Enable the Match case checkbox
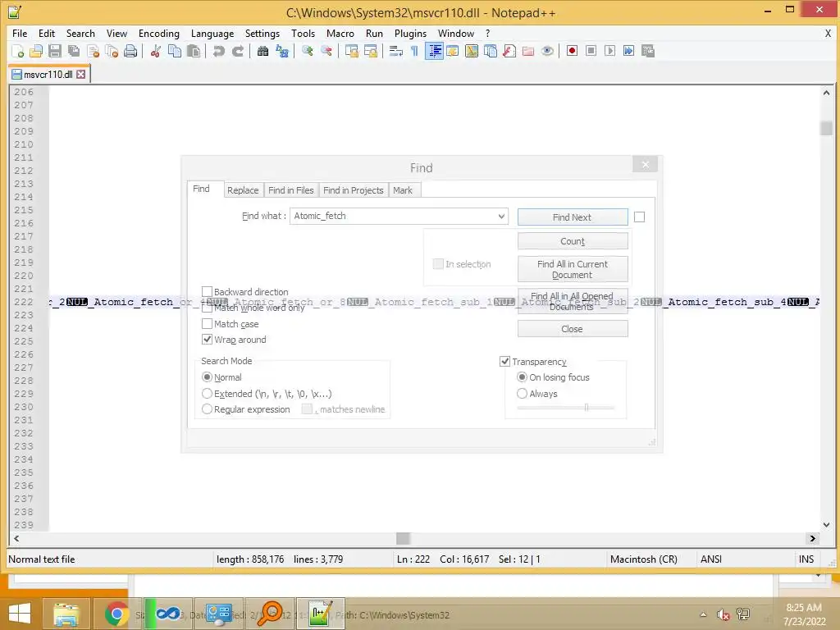The image size is (840, 630). tap(207, 323)
